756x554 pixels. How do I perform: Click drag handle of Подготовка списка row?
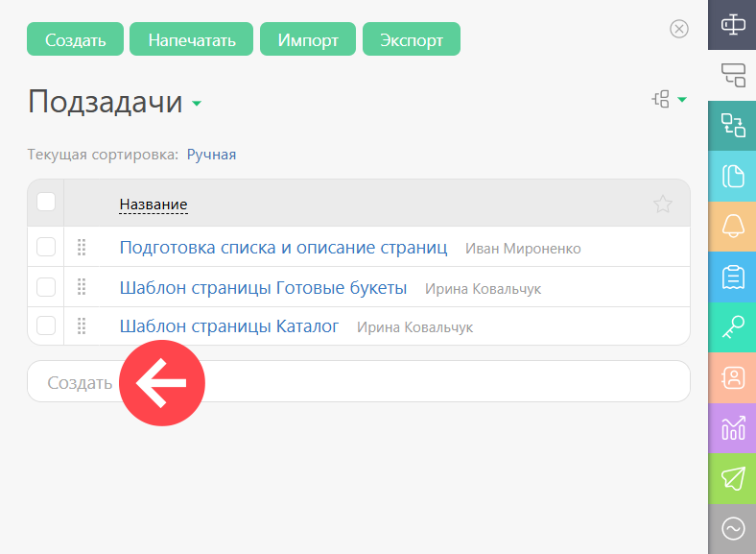pyautogui.click(x=82, y=247)
